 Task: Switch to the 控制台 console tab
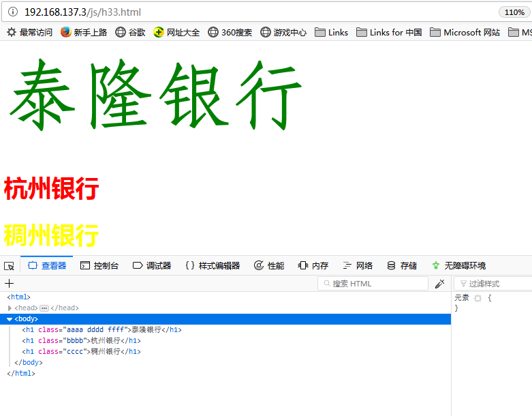[99, 265]
